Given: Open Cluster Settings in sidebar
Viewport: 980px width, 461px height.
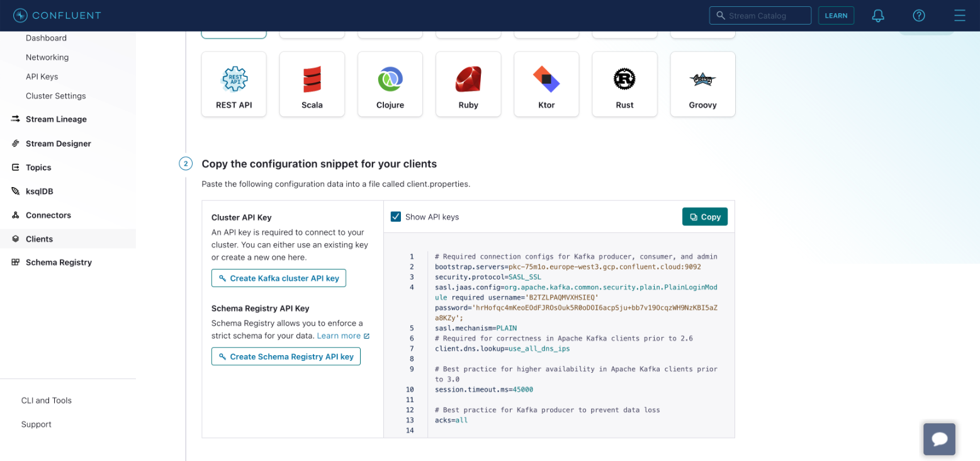Looking at the screenshot, I should pyautogui.click(x=55, y=96).
